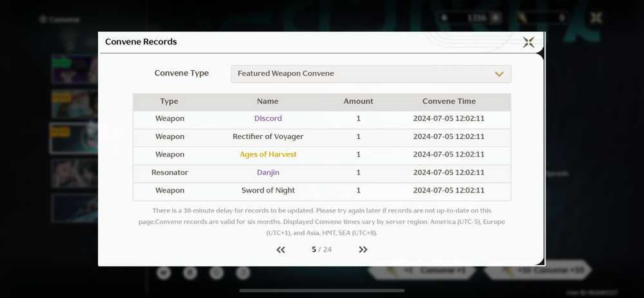The height and width of the screenshot is (298, 644).
Task: Select the Danjin resonator name
Action: pyautogui.click(x=268, y=172)
